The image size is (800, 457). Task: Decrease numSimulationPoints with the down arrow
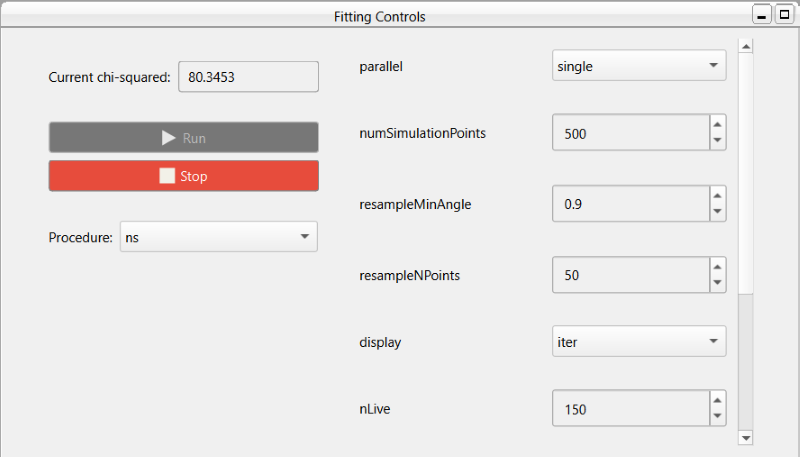coord(718,140)
